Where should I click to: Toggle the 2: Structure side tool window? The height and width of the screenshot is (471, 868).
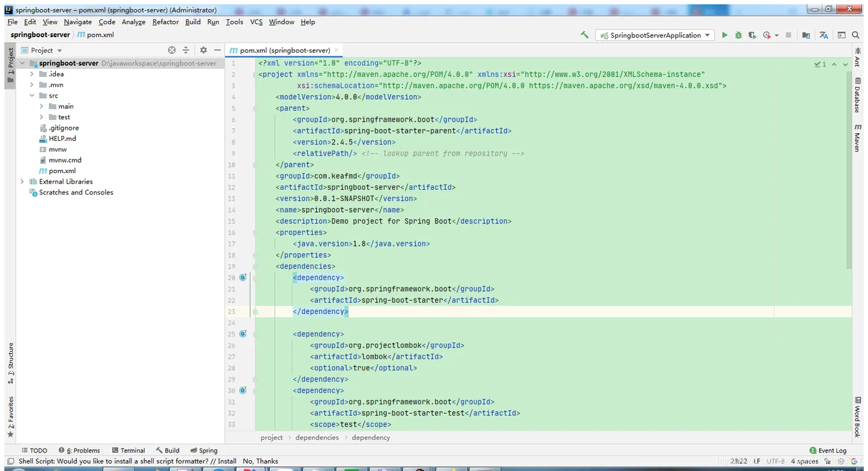[x=11, y=363]
